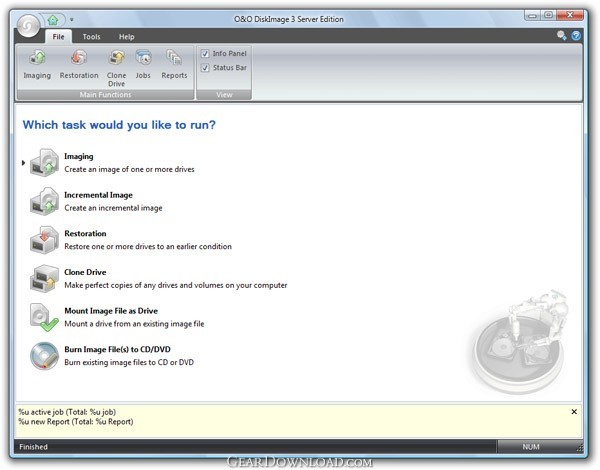Click the Imaging task drive icon in list
This screenshot has width=600, height=470.
coord(44,163)
